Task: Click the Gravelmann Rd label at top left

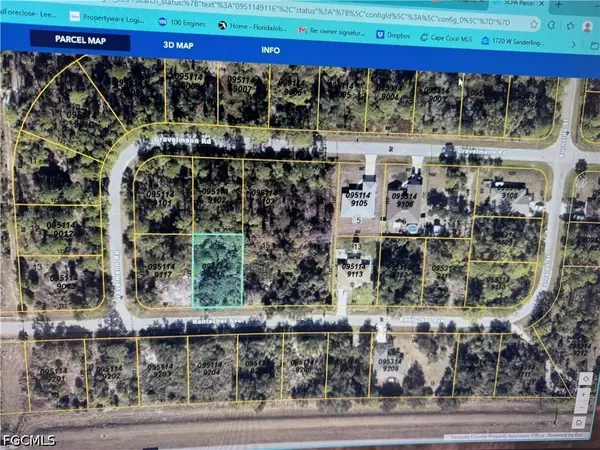Action: coord(182,140)
